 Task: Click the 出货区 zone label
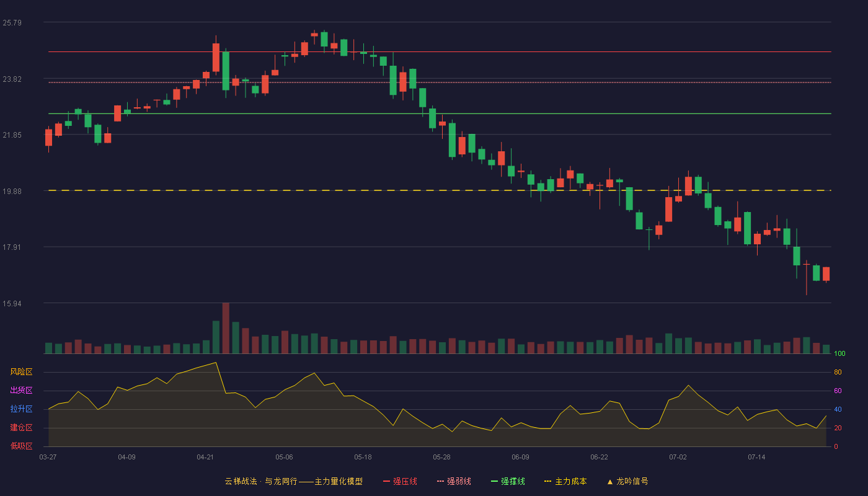click(x=21, y=391)
